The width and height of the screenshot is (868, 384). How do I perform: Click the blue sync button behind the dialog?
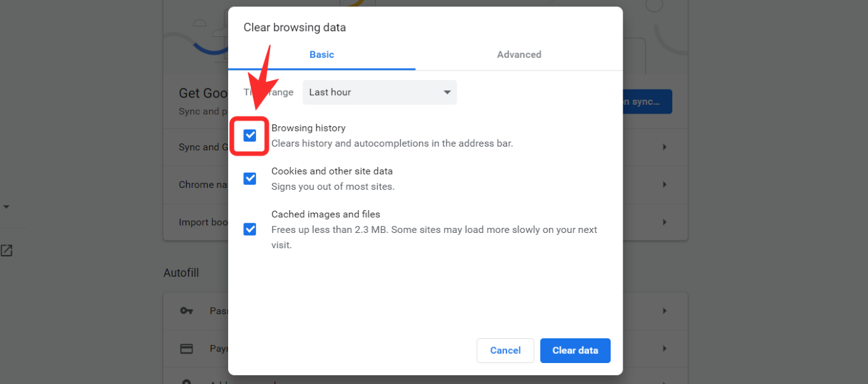[x=647, y=102]
